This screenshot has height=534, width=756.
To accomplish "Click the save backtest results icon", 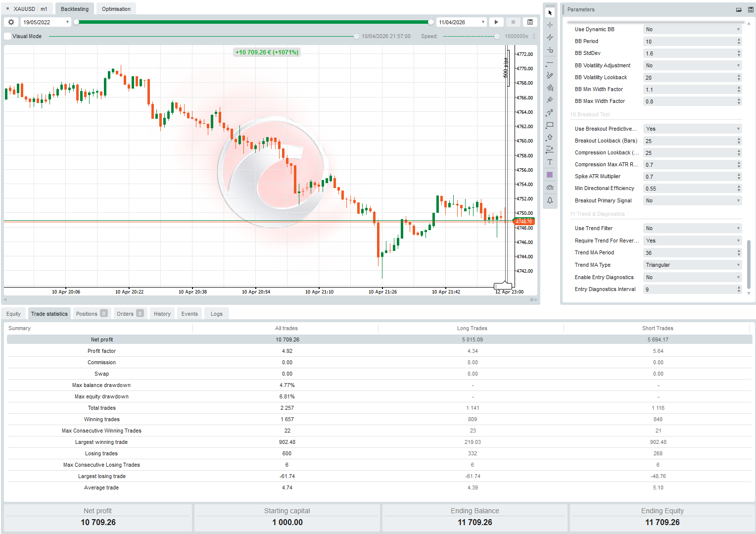I will pyautogui.click(x=529, y=22).
